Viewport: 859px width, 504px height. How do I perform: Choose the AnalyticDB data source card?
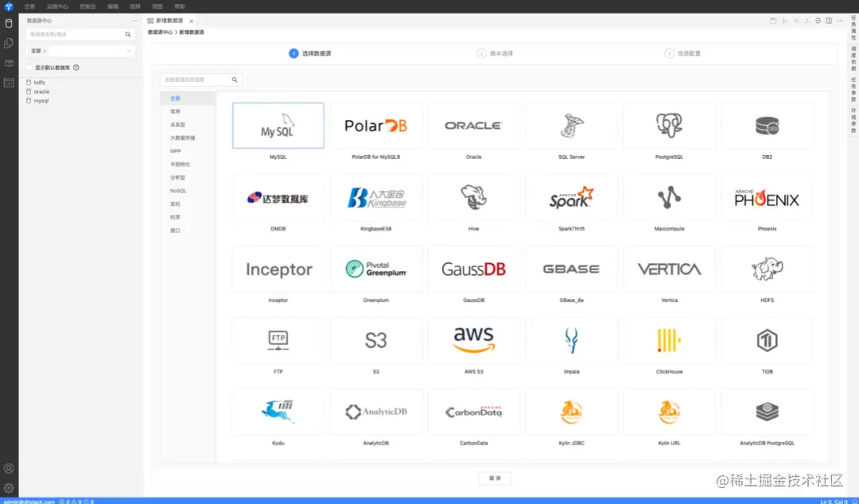375,412
